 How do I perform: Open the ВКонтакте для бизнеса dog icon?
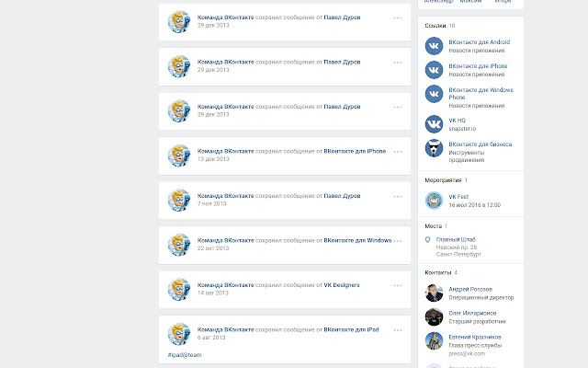[434, 148]
